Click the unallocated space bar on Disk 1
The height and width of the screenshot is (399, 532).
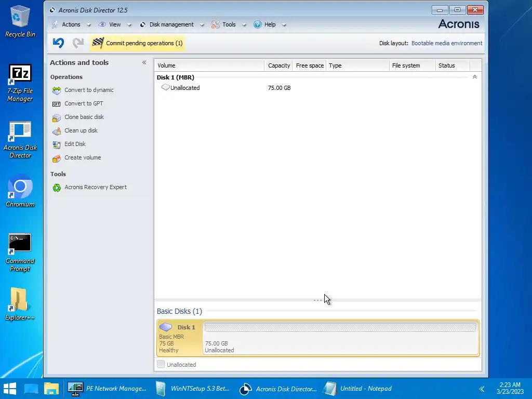[x=340, y=327]
